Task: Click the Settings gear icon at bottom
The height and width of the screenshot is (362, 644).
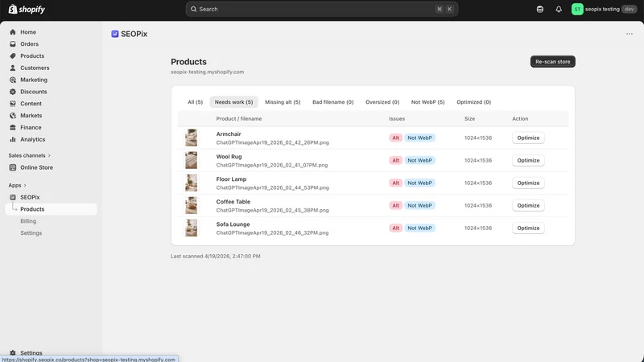Action: point(13,353)
